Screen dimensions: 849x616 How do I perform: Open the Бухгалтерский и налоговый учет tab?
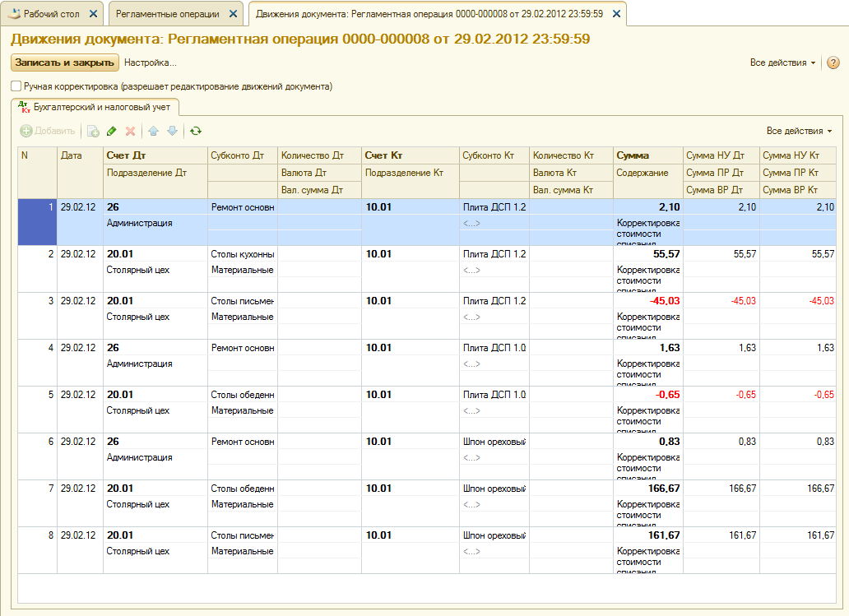(95, 107)
